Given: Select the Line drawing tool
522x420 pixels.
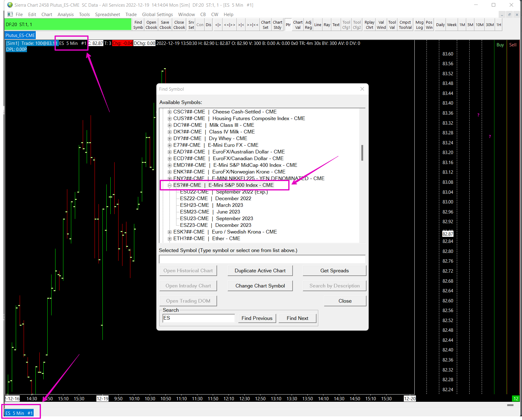Looking at the screenshot, I should [318, 25].
